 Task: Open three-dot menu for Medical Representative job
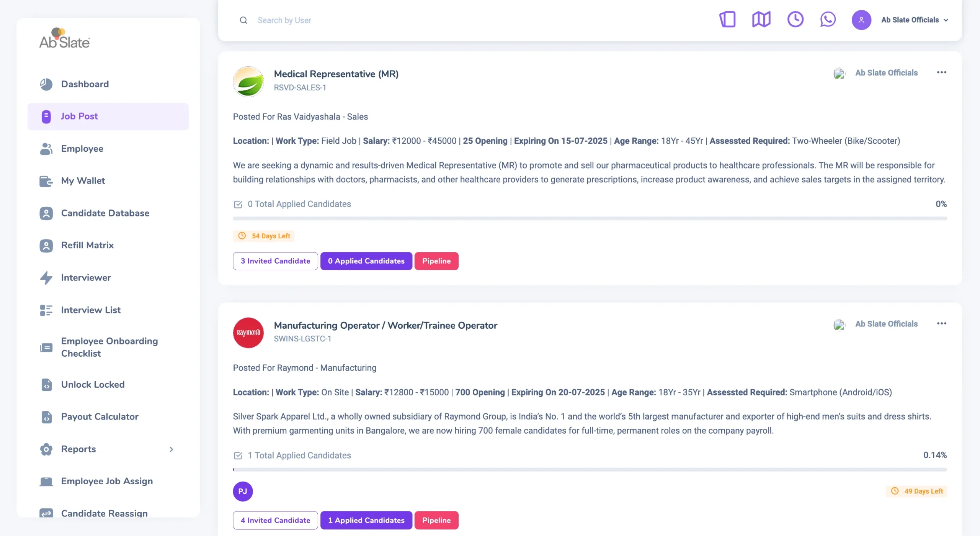pos(941,72)
